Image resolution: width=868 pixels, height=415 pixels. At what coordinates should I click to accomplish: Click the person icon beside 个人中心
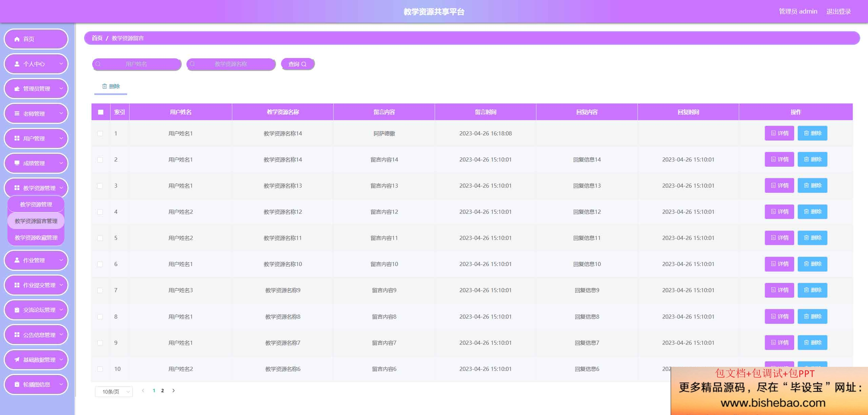point(17,64)
